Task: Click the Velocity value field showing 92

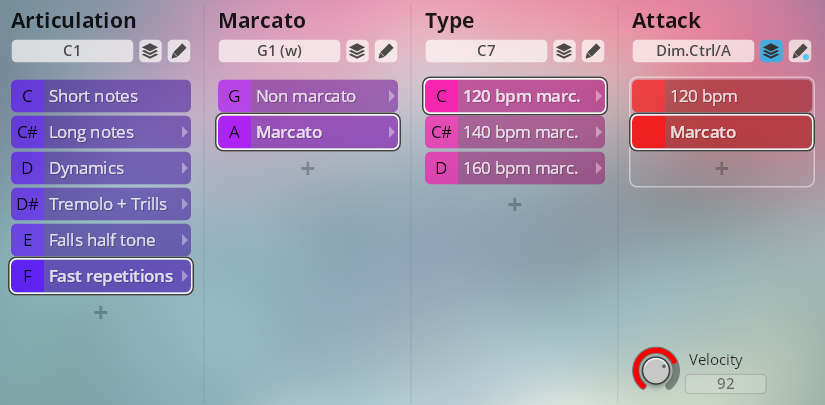Action: click(x=725, y=383)
